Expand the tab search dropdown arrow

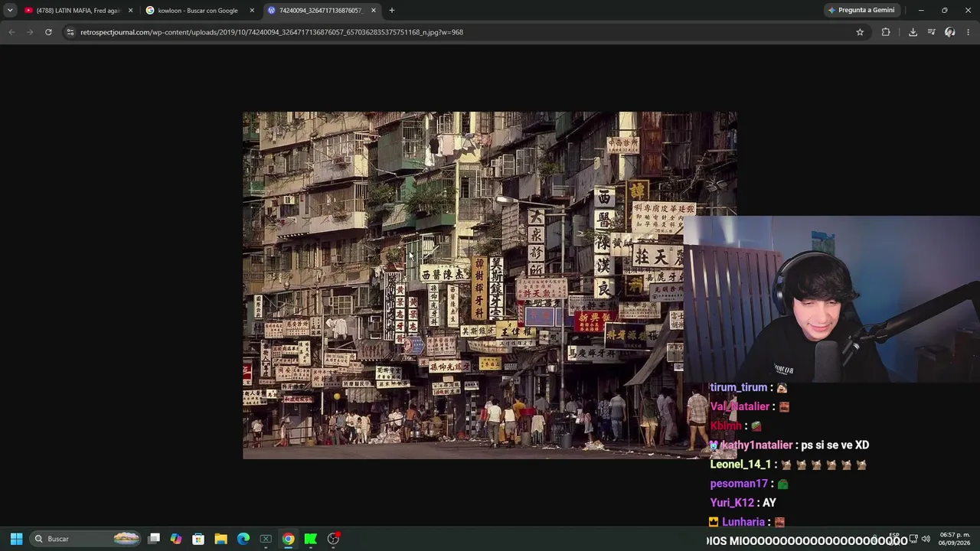click(x=10, y=10)
